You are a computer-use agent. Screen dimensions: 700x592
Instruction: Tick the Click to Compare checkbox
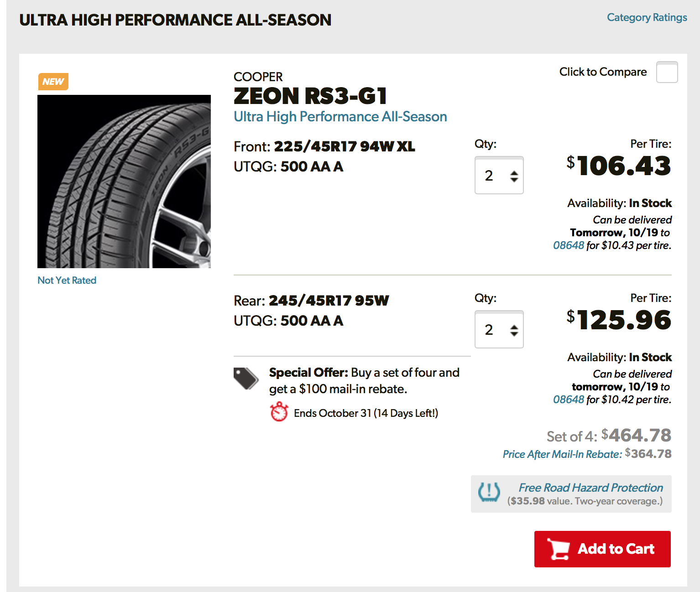(667, 72)
